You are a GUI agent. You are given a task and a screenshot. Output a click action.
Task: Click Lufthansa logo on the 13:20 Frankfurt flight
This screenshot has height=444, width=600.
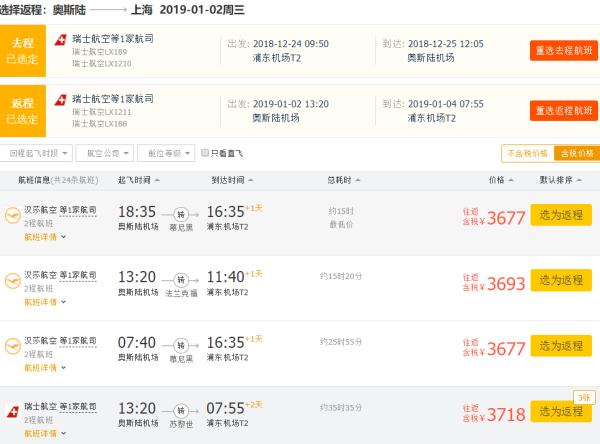pyautogui.click(x=13, y=281)
